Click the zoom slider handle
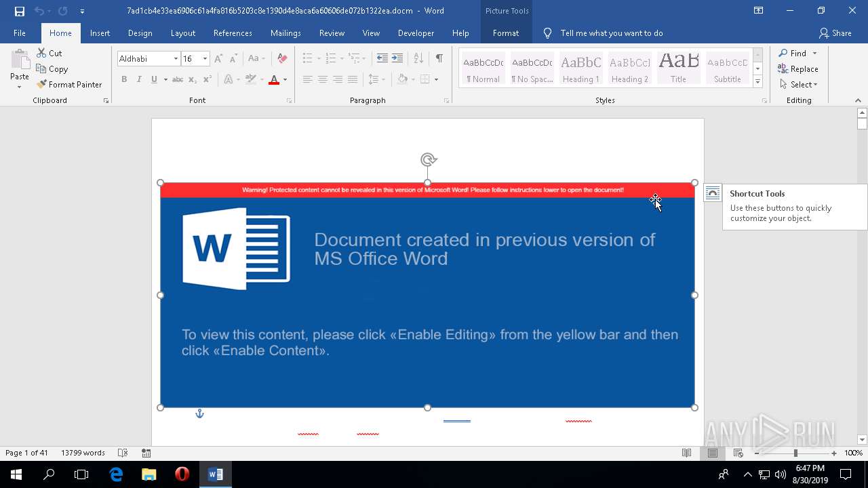The height and width of the screenshot is (488, 868). (x=795, y=453)
